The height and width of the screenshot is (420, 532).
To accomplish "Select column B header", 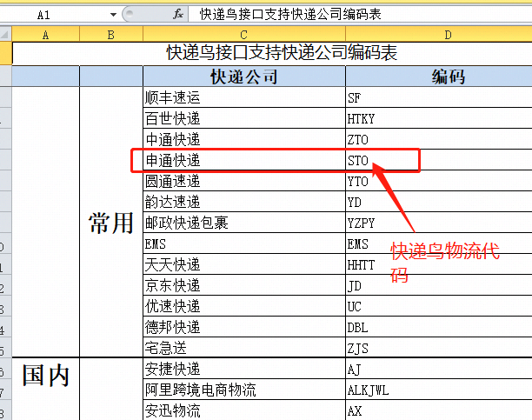I will point(111,35).
